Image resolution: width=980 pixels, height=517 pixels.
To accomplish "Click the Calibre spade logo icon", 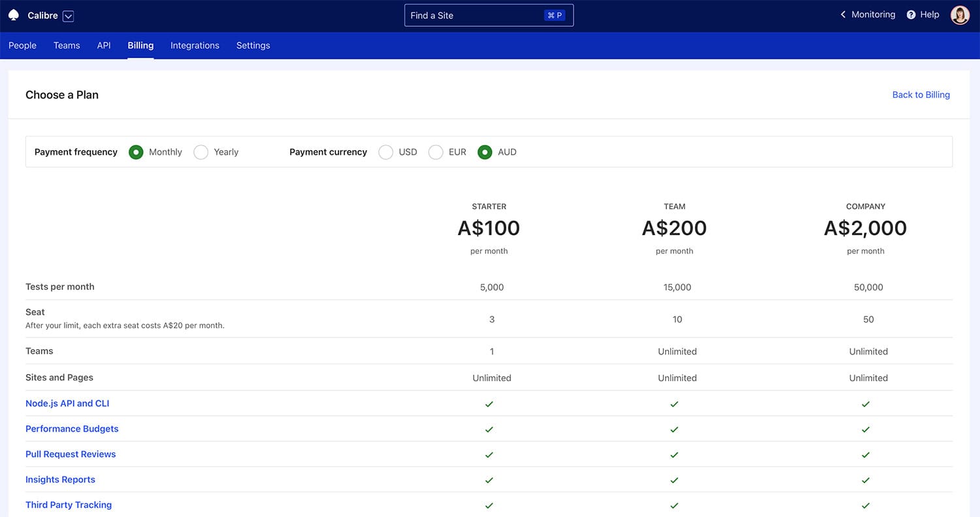I will point(13,15).
